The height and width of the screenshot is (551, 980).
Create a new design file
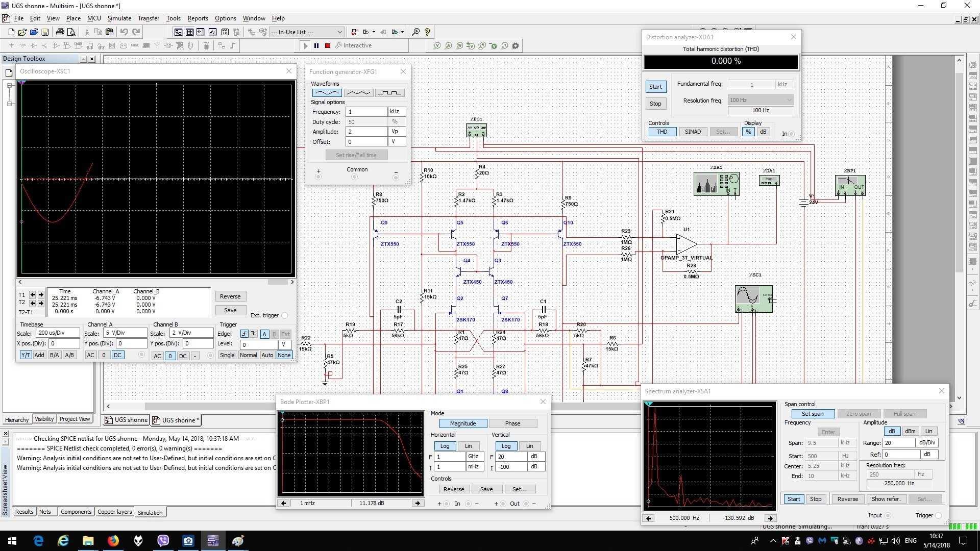[11, 32]
